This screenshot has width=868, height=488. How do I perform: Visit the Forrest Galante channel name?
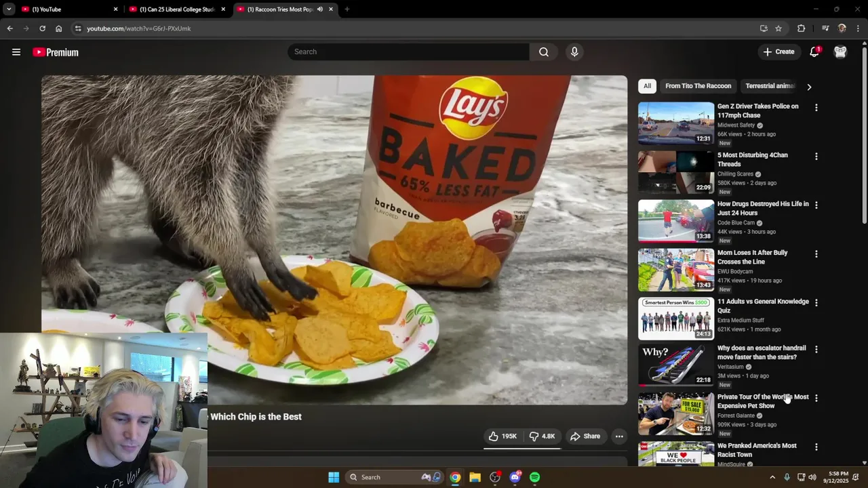click(736, 416)
